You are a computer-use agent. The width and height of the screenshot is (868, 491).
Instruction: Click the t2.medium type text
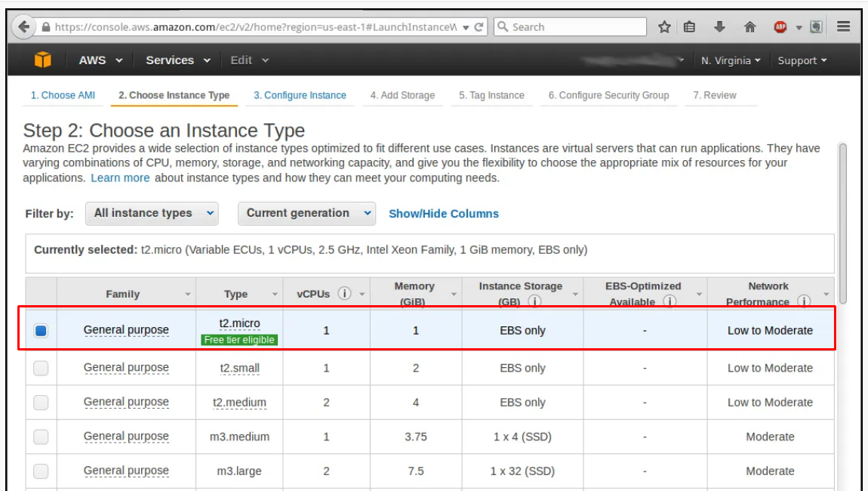click(x=239, y=403)
